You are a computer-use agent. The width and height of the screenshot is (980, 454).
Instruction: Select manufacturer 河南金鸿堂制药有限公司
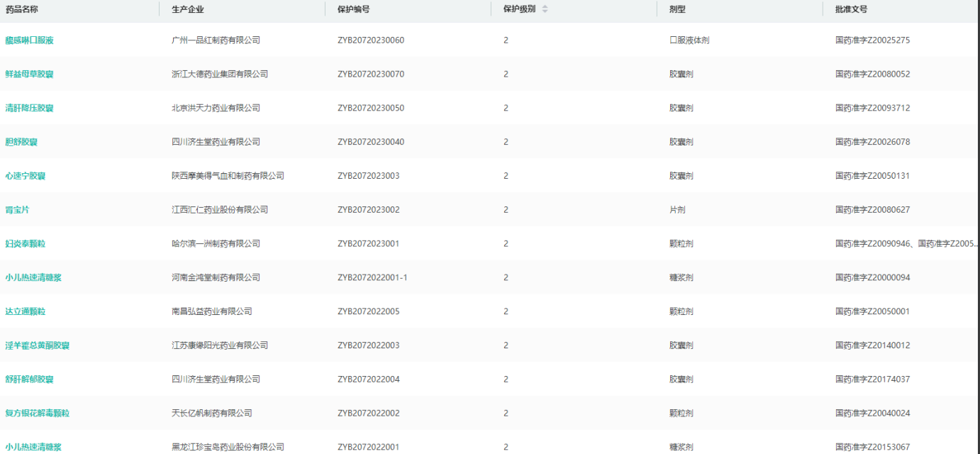216,277
